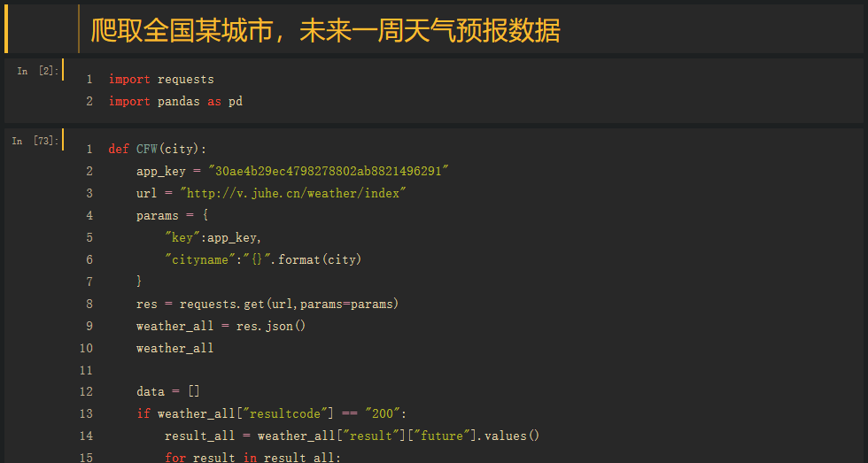Screen dimensions: 868x463
Task: Click the weather_all = res.json() line
Action: click(x=221, y=326)
